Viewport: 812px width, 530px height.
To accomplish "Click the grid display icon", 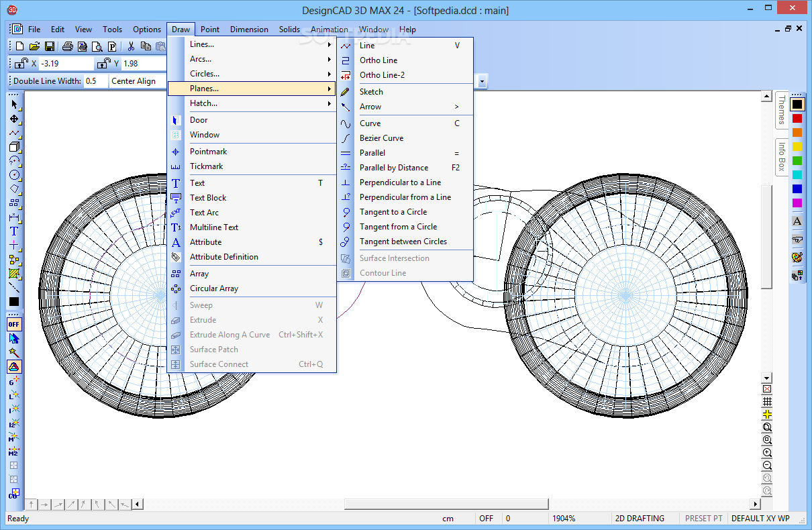I will (767, 402).
